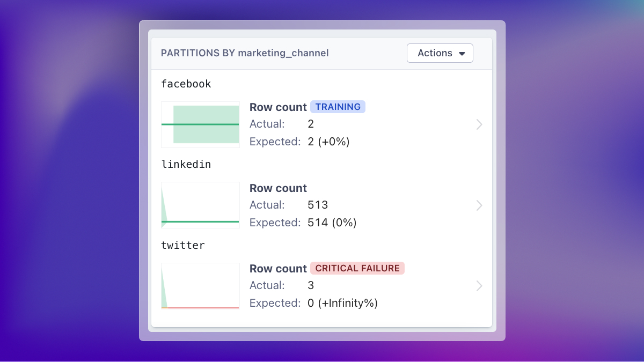Select the linkedin partition name

point(186,165)
